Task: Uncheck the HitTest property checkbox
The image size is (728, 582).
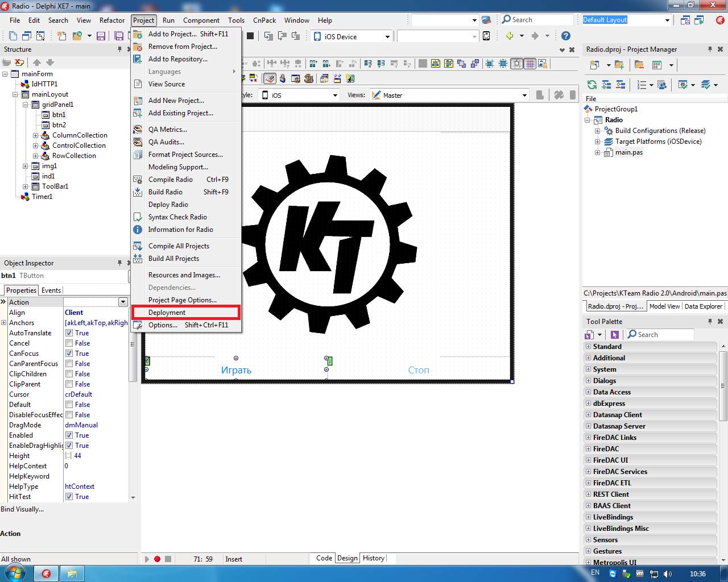Action: tap(69, 497)
